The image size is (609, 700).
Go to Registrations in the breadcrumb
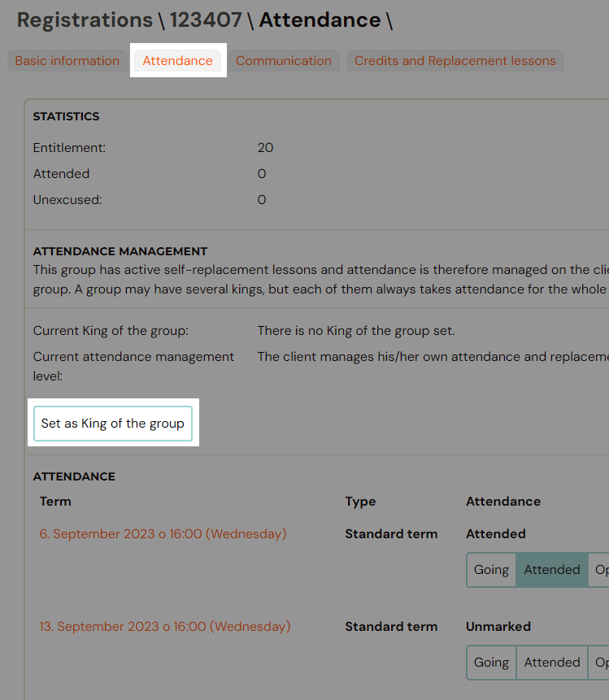tap(84, 20)
